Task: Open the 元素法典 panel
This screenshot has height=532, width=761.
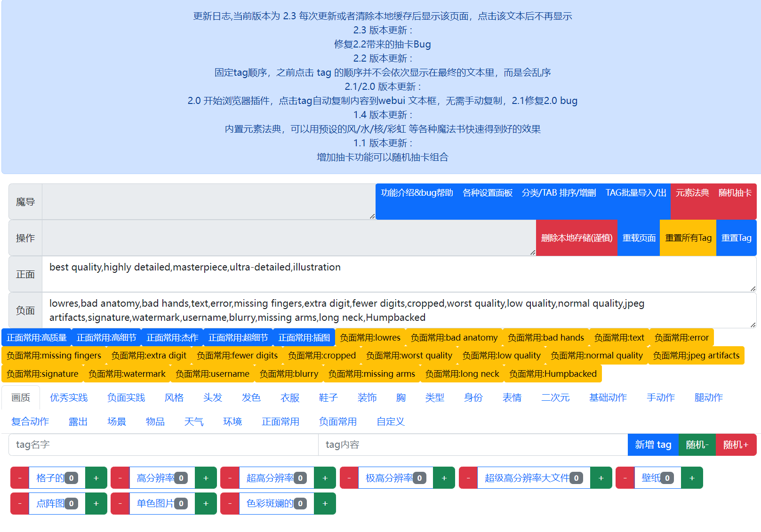Action: tap(692, 192)
